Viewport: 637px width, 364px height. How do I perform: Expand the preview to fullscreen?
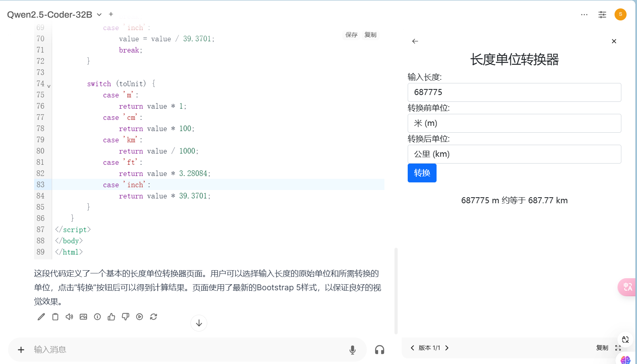618,348
